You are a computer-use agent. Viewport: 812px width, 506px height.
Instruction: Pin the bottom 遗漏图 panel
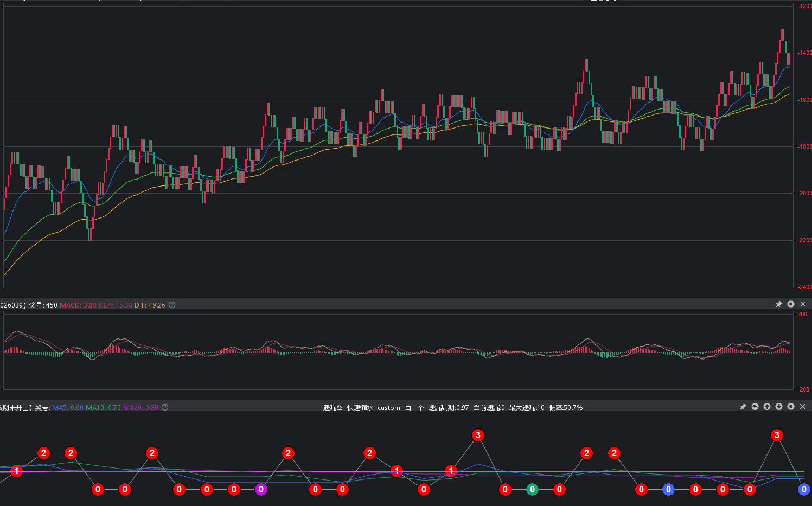(743, 407)
